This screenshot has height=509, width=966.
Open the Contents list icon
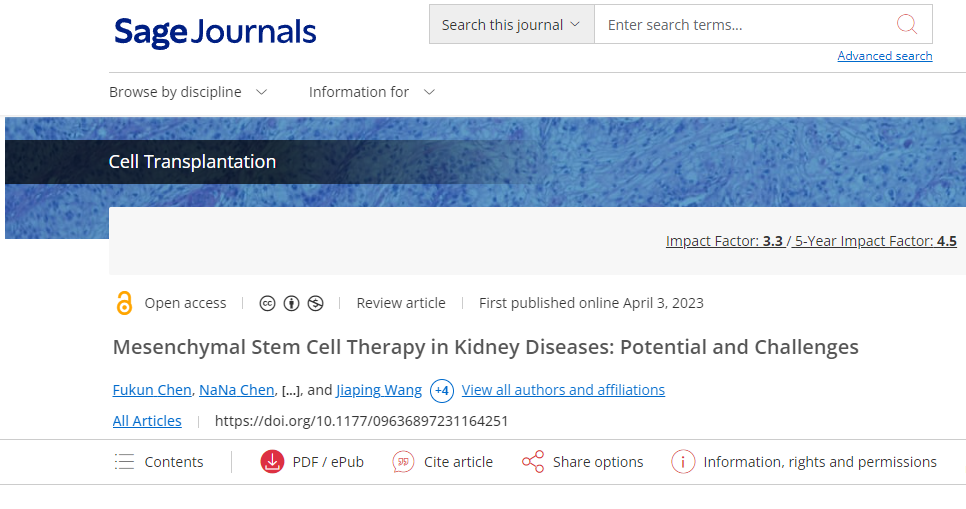point(124,462)
